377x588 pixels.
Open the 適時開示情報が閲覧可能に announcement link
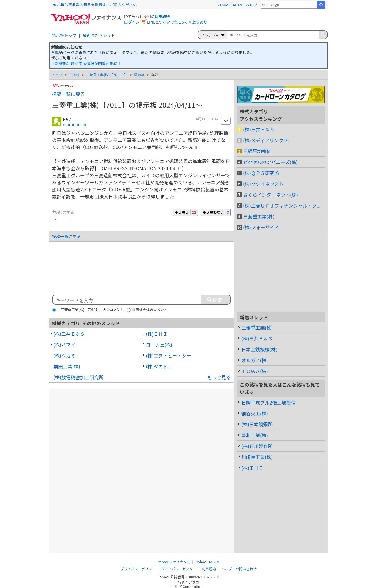(86, 64)
